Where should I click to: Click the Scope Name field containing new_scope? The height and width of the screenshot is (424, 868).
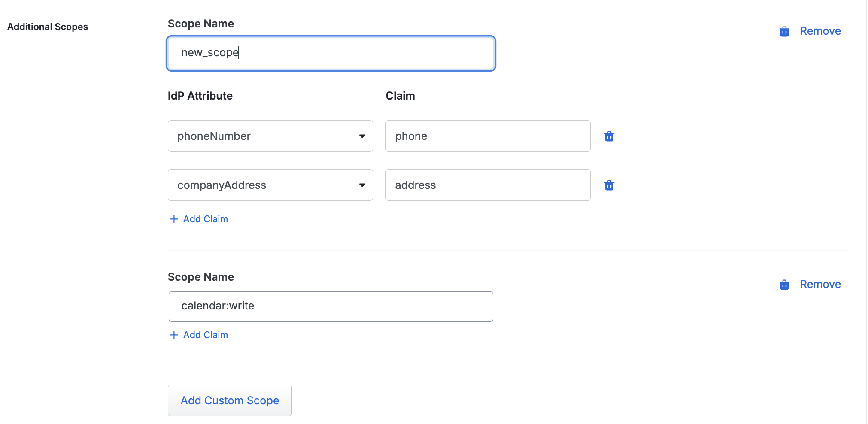point(330,53)
